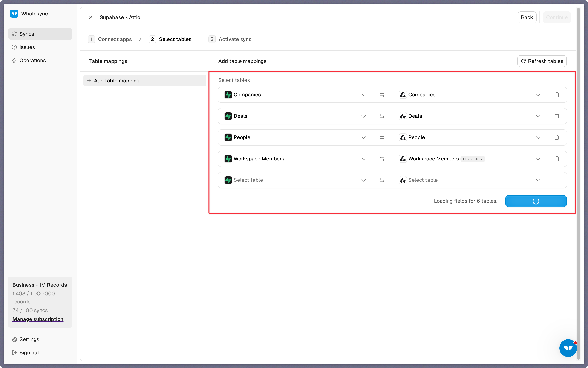Viewport: 588px width, 368px height.
Task: Expand the Attio Deals table dropdown
Action: [538, 116]
